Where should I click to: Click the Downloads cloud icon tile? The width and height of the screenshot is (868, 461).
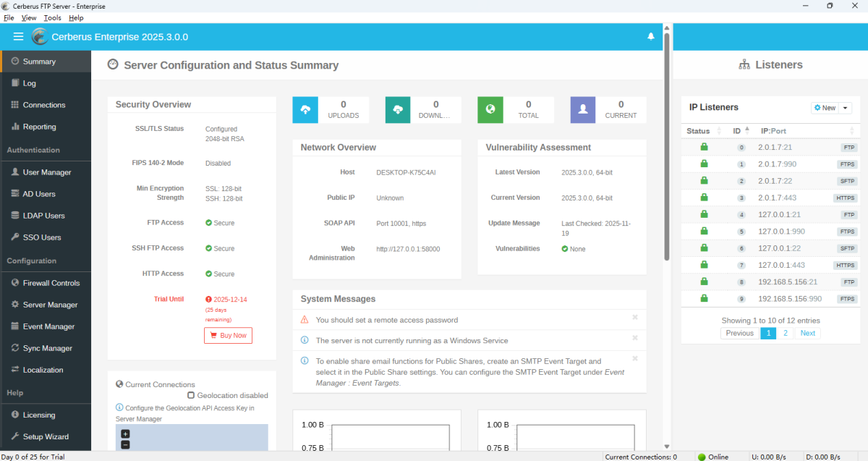[x=398, y=110]
